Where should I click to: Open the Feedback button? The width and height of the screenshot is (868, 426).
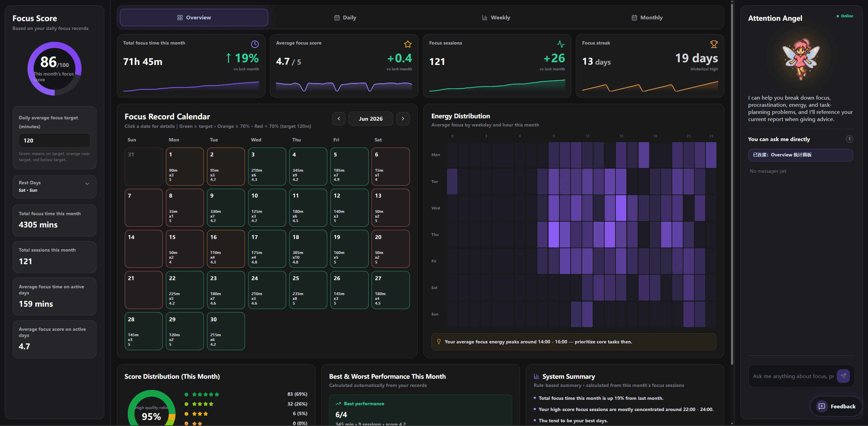point(836,406)
